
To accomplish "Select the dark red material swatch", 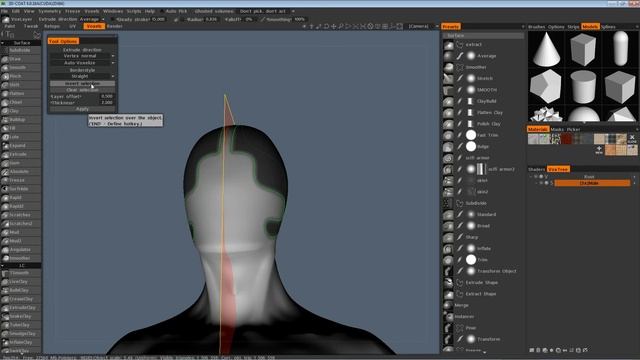I will [566, 139].
